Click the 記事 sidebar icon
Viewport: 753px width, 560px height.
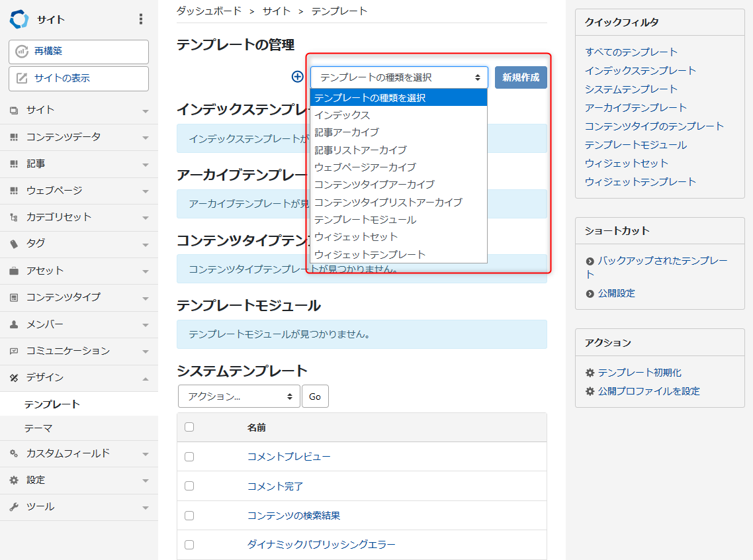coord(14,164)
